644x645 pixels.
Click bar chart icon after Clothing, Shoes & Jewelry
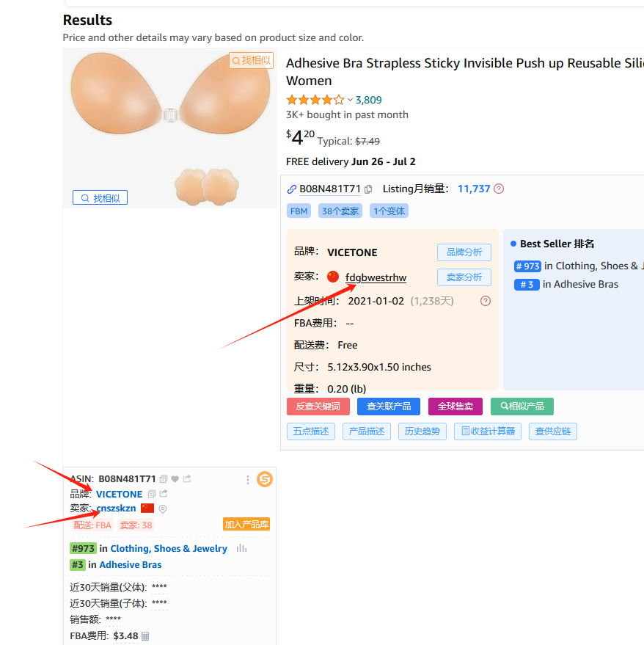[x=241, y=548]
